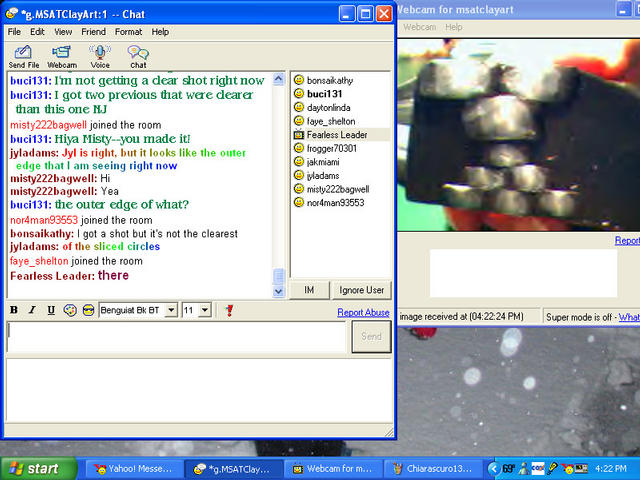Click the image received status text
The height and width of the screenshot is (480, 640).
461,317
